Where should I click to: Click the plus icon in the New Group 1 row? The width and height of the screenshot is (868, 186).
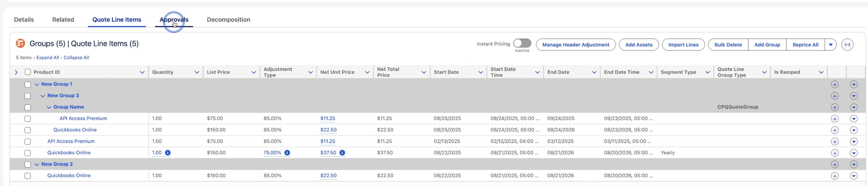click(x=835, y=84)
